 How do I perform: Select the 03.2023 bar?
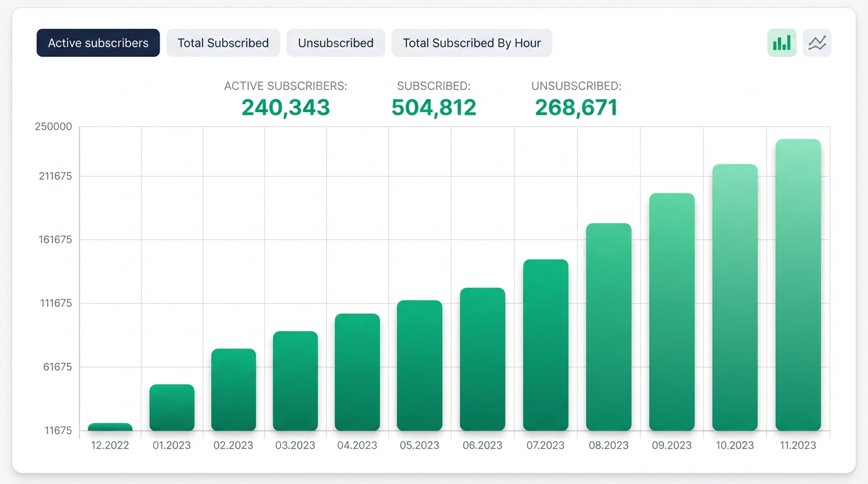pos(295,381)
